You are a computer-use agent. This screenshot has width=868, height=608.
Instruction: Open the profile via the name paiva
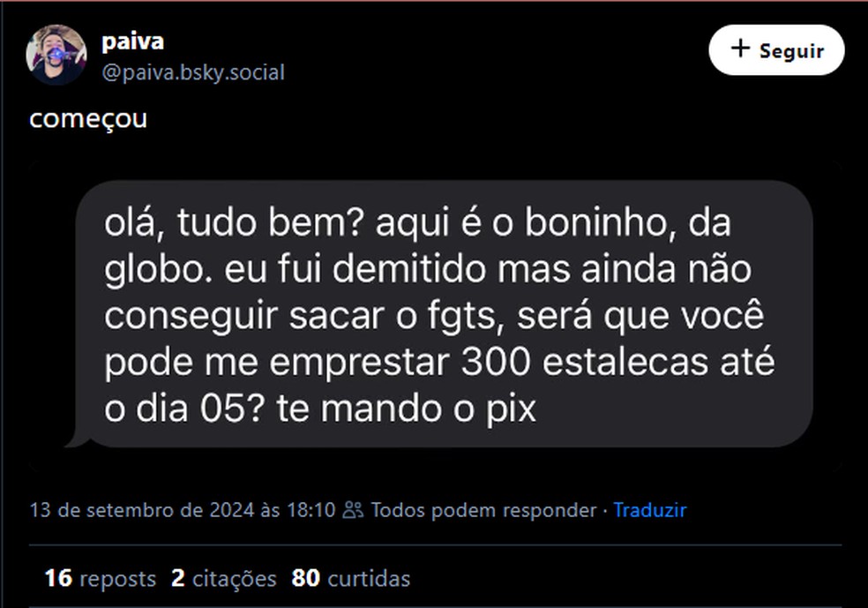(x=132, y=40)
